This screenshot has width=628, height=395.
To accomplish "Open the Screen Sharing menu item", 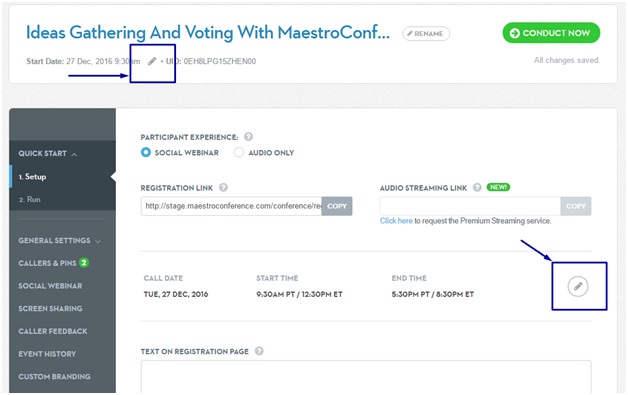I will (x=50, y=308).
